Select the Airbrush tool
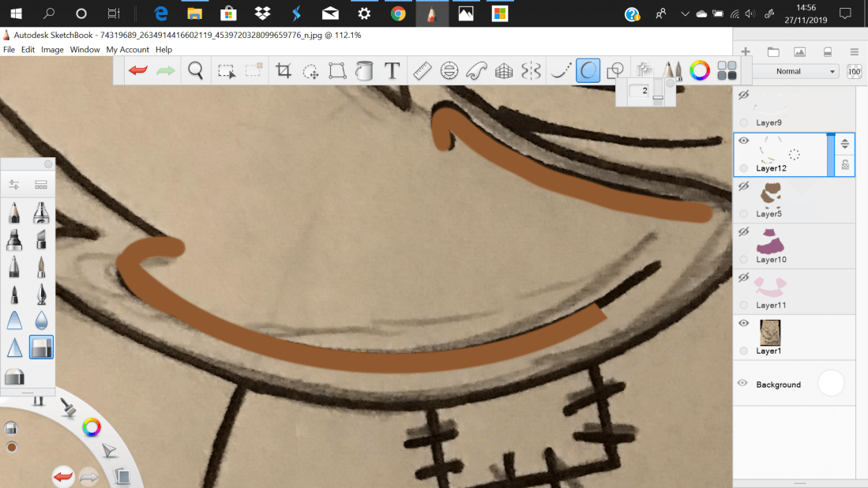This screenshot has width=868, height=488. coord(40,213)
